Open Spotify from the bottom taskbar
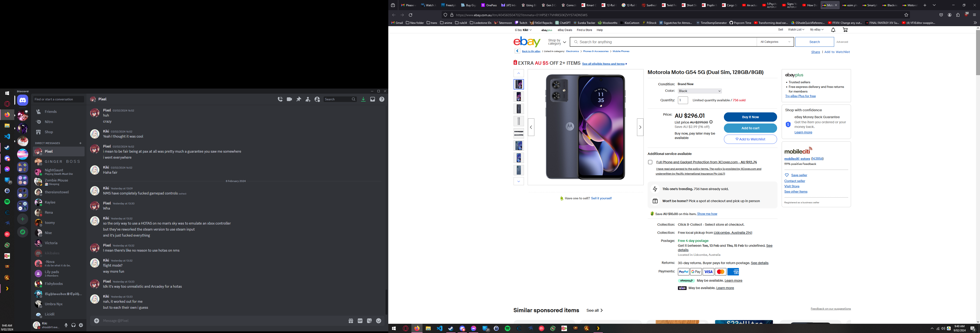Viewport: 980px width, 333px height. click(508, 328)
